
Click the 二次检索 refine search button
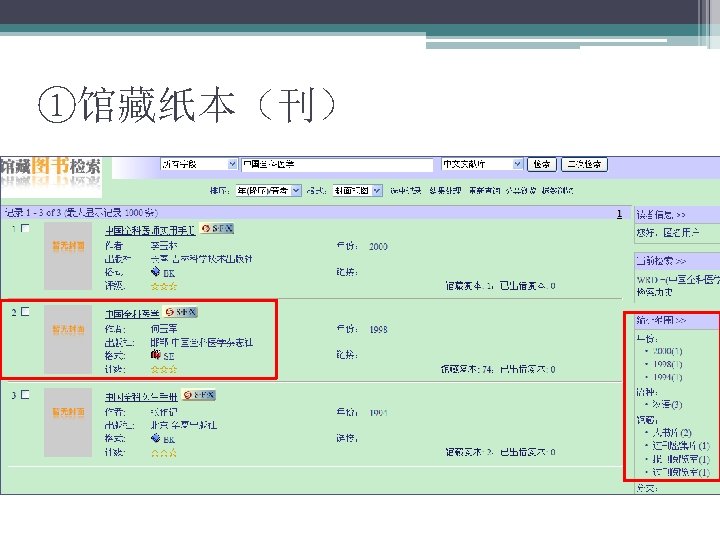pyautogui.click(x=584, y=164)
